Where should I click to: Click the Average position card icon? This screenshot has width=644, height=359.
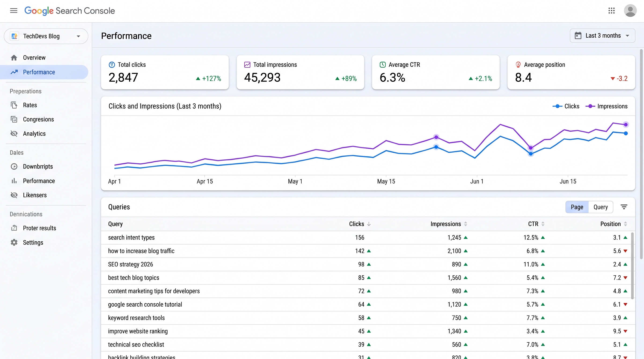[518, 65]
